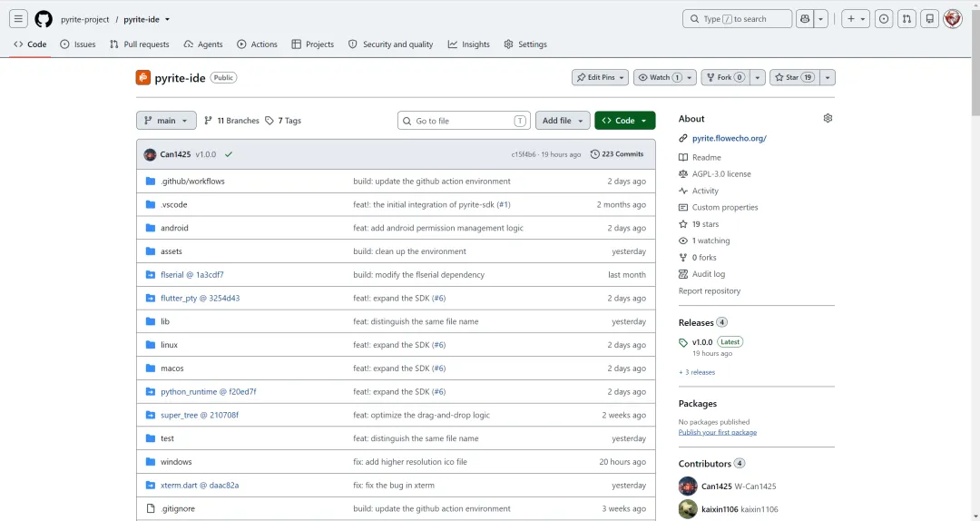Open Copilot chat icon in header
This screenshot has height=521, width=980.
point(804,19)
